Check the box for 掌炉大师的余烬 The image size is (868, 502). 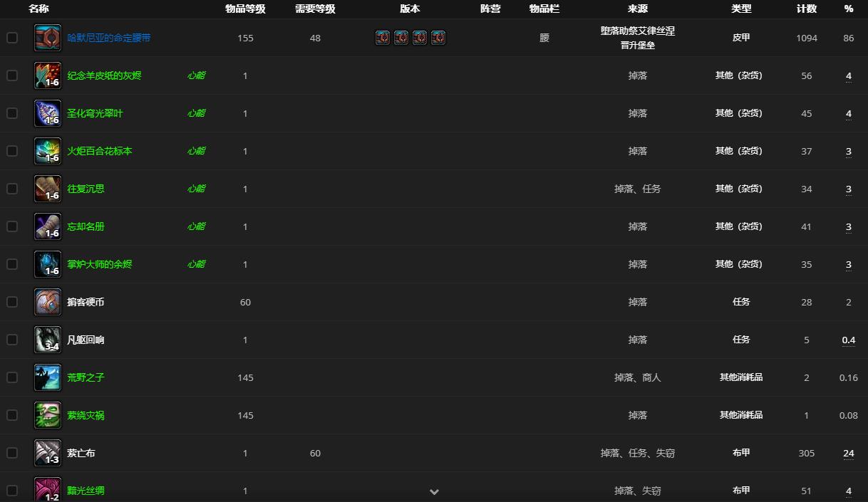(12, 264)
